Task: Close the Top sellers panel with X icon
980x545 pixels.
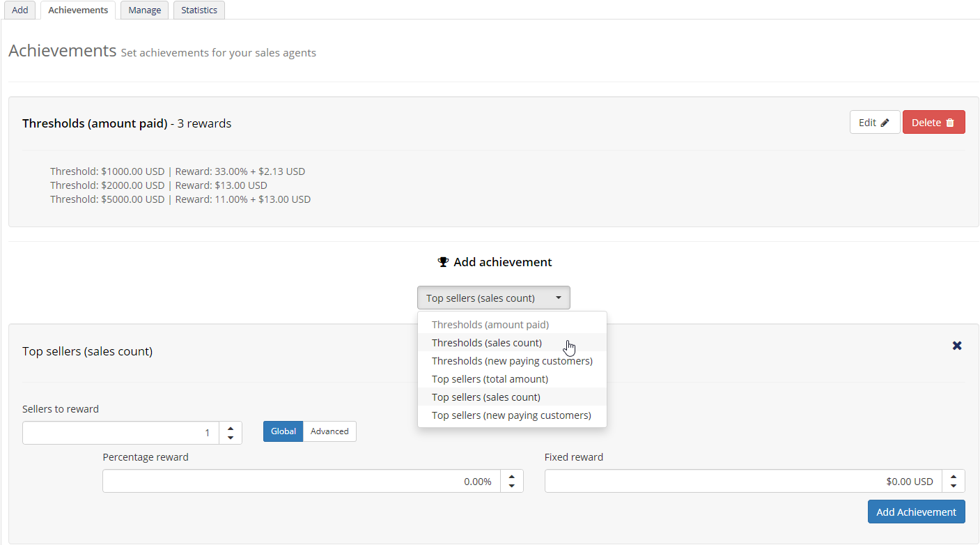Action: (x=957, y=345)
